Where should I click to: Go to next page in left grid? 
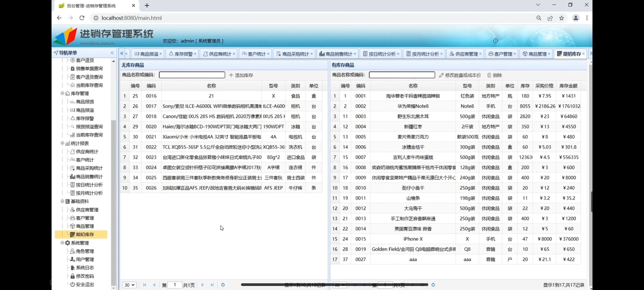203,285
